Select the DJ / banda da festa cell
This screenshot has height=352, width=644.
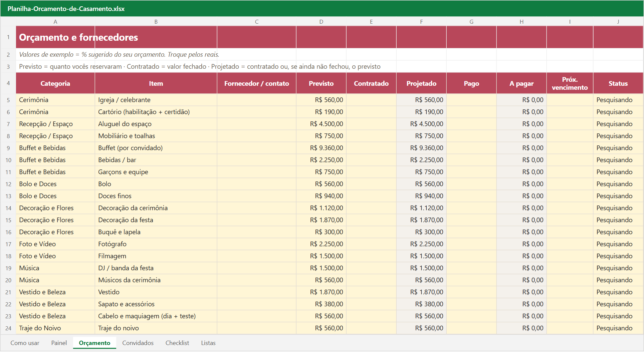[156, 268]
